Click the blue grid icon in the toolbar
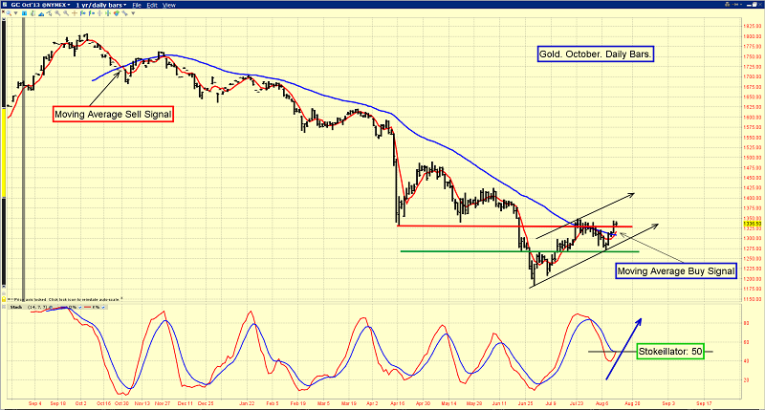 click(x=24, y=13)
